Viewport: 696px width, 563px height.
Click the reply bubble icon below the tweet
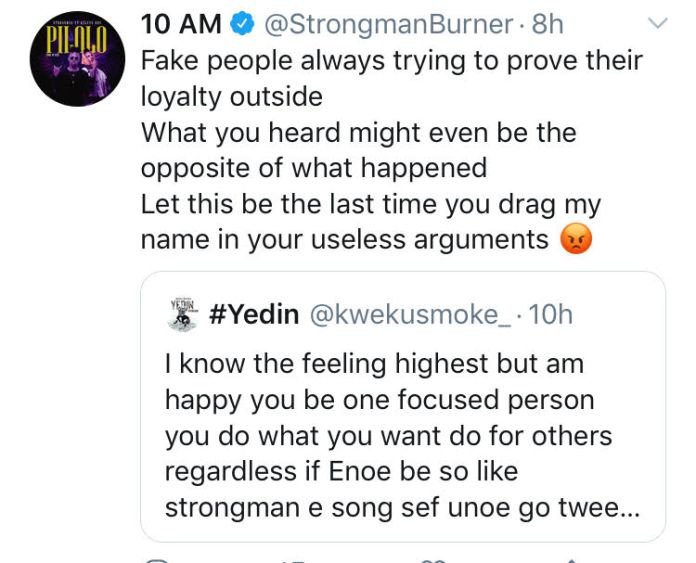(x=156, y=560)
